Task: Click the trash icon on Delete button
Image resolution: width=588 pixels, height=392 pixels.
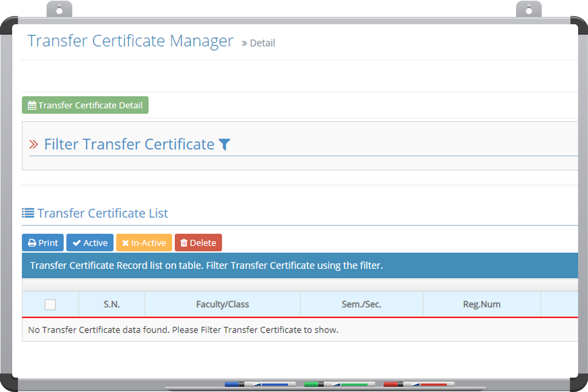Action: 184,243
